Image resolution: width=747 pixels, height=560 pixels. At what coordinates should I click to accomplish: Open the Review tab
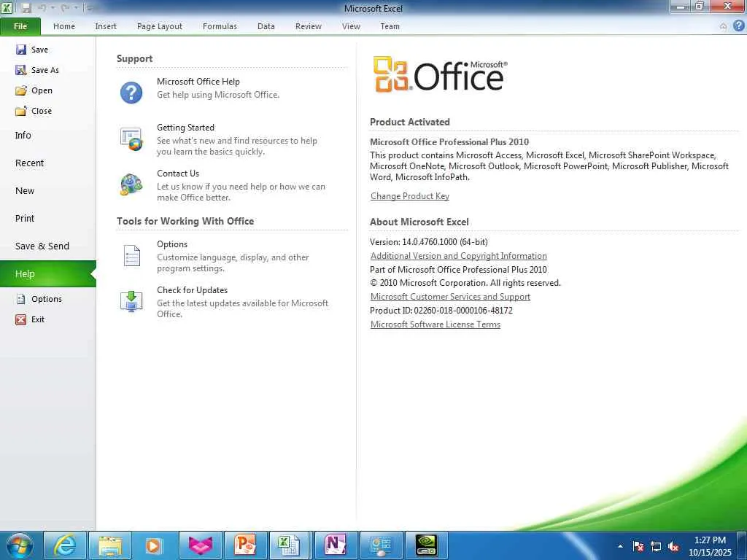click(309, 27)
